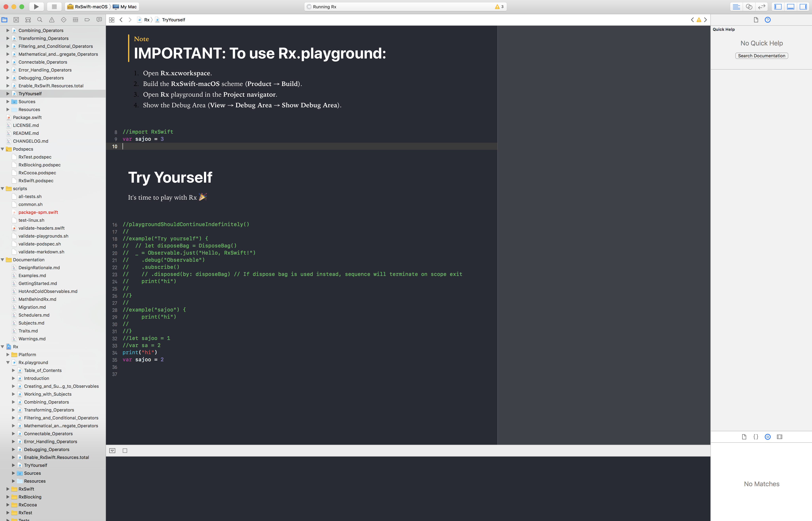The width and height of the screenshot is (812, 521).
Task: Select Table_of_Contents playground page
Action: (43, 370)
